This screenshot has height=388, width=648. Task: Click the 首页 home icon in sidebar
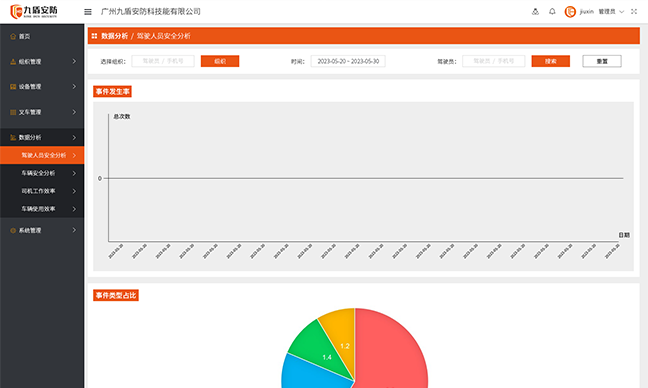pos(13,36)
